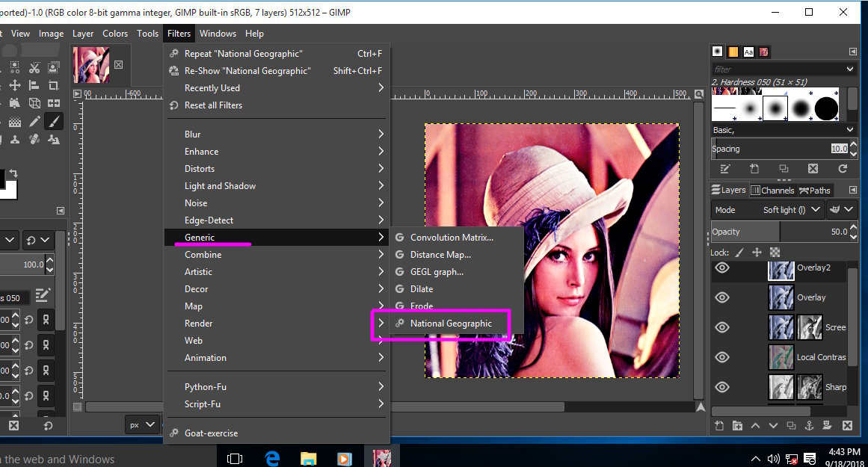Select the Select by Color tool
This screenshot has width=868, height=467.
pos(15,67)
